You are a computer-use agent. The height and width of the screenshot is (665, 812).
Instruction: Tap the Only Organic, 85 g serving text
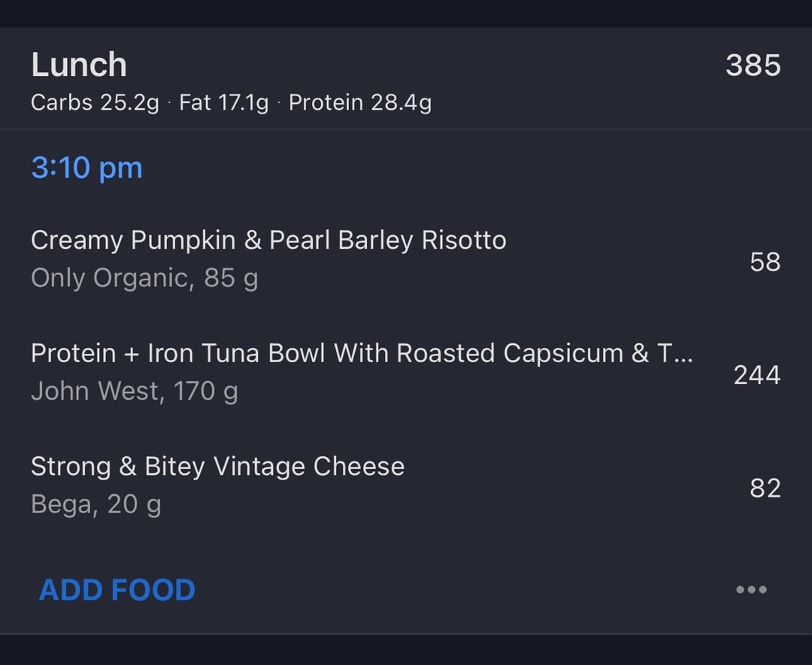(144, 278)
